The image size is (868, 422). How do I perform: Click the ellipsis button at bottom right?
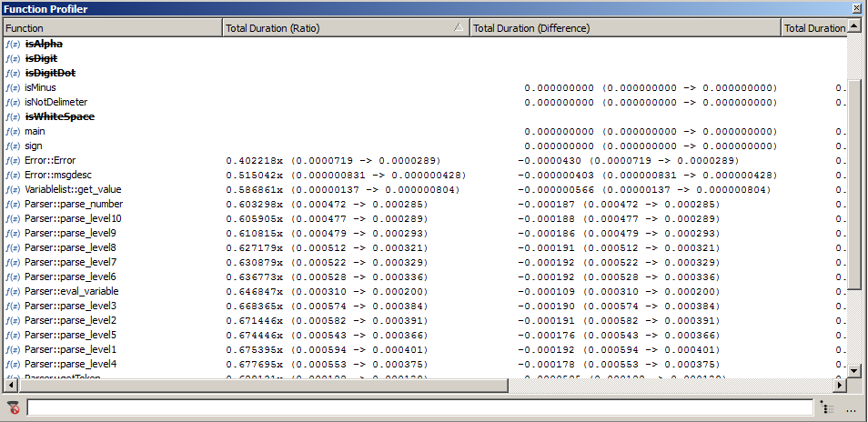point(851,408)
